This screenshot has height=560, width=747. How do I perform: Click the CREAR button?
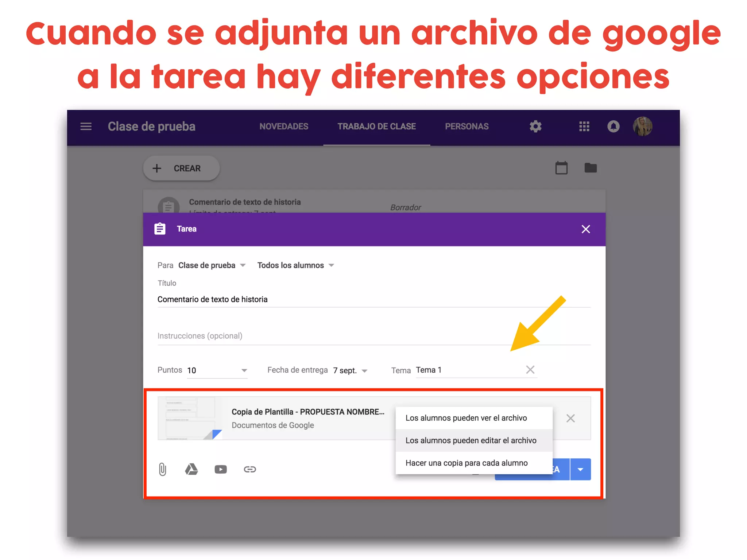[x=181, y=168]
